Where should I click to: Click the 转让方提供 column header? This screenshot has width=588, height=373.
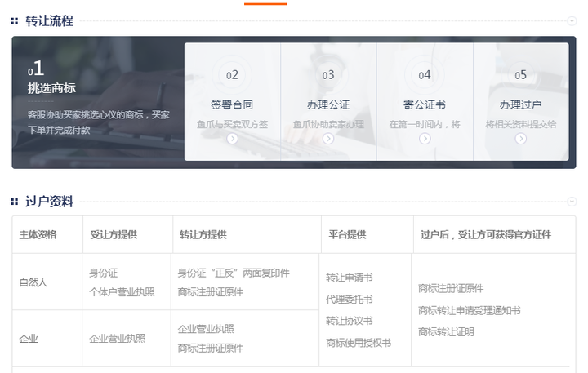[x=203, y=235]
